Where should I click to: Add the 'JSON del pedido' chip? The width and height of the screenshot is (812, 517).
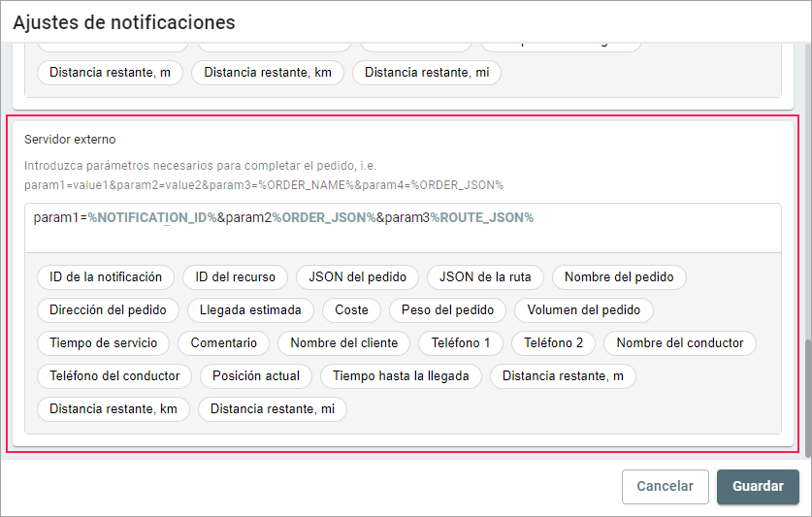pos(357,277)
